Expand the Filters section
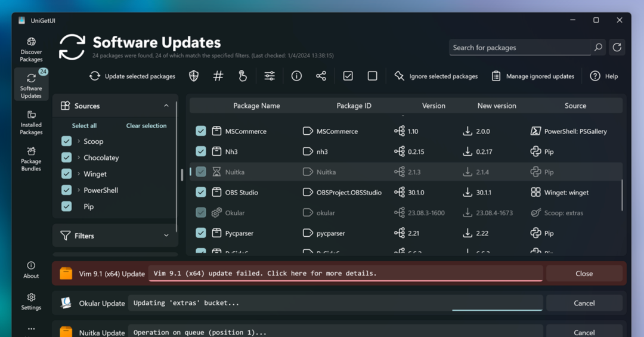 [166, 236]
